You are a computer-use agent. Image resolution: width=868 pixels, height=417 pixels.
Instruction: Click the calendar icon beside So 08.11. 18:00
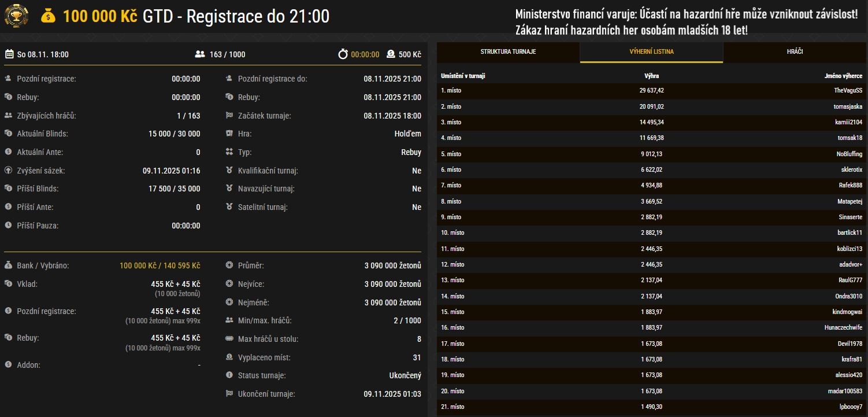click(x=9, y=54)
